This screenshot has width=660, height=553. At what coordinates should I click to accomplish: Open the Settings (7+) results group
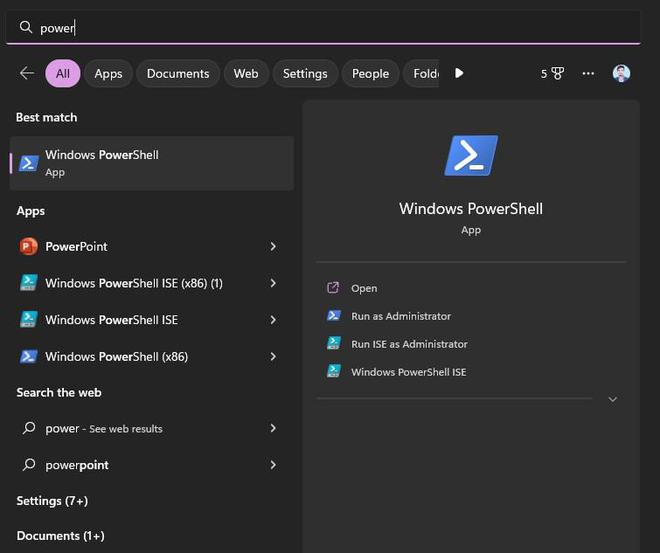coord(52,501)
